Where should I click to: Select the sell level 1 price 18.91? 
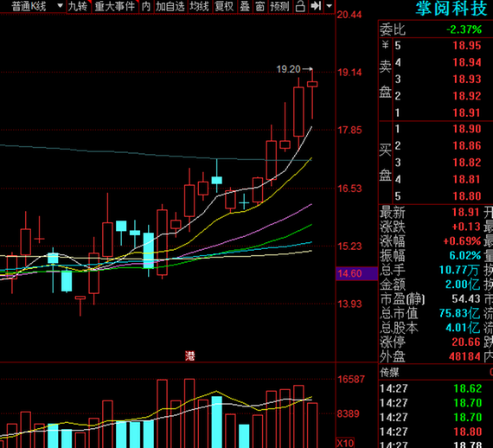(466, 112)
